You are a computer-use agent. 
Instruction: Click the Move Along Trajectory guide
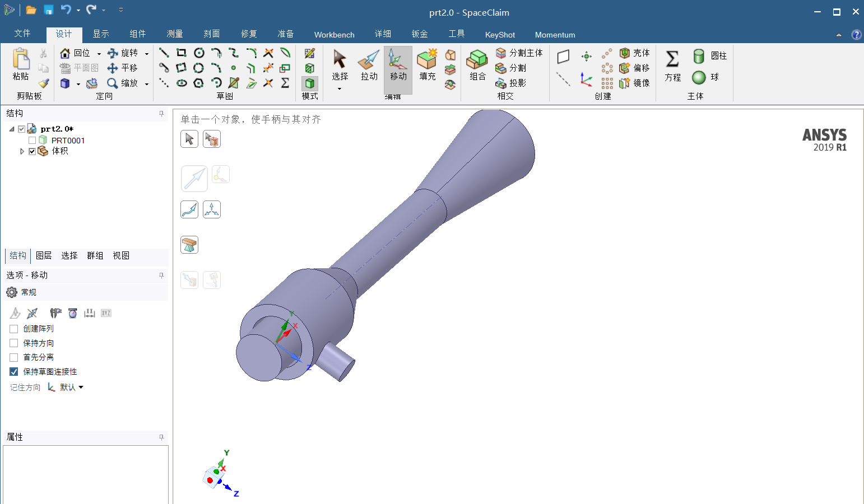point(189,209)
